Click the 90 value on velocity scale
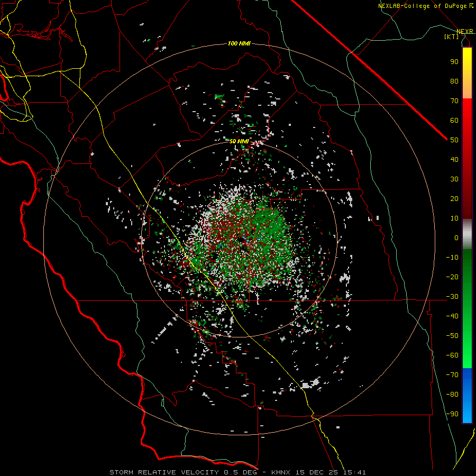The image size is (476, 476). click(x=454, y=62)
